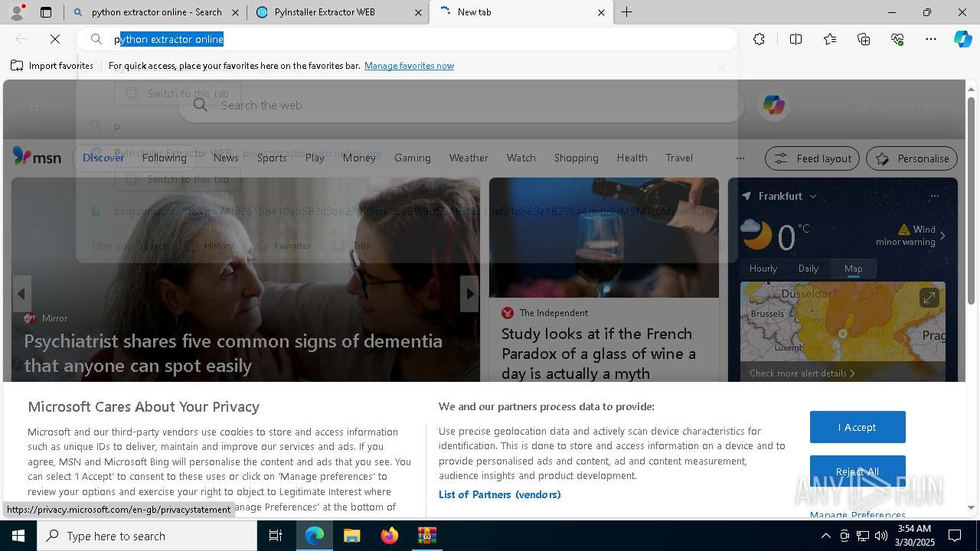Image resolution: width=980 pixels, height=551 pixels.
Task: Click Check more alert details link
Action: click(x=802, y=373)
